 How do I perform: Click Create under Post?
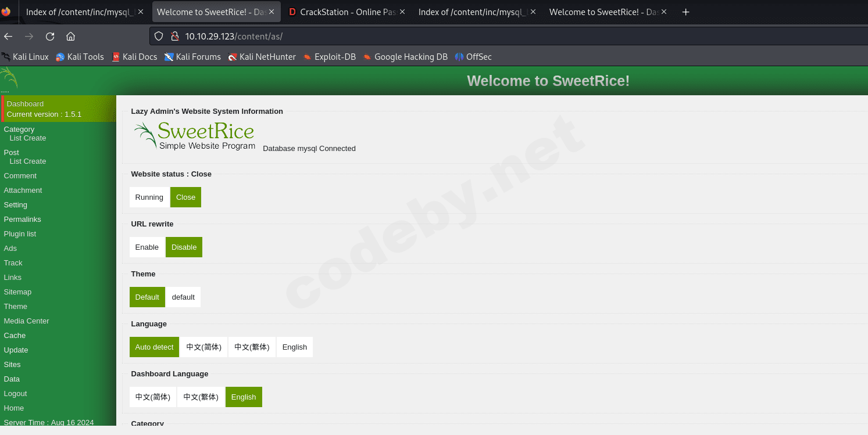click(35, 161)
